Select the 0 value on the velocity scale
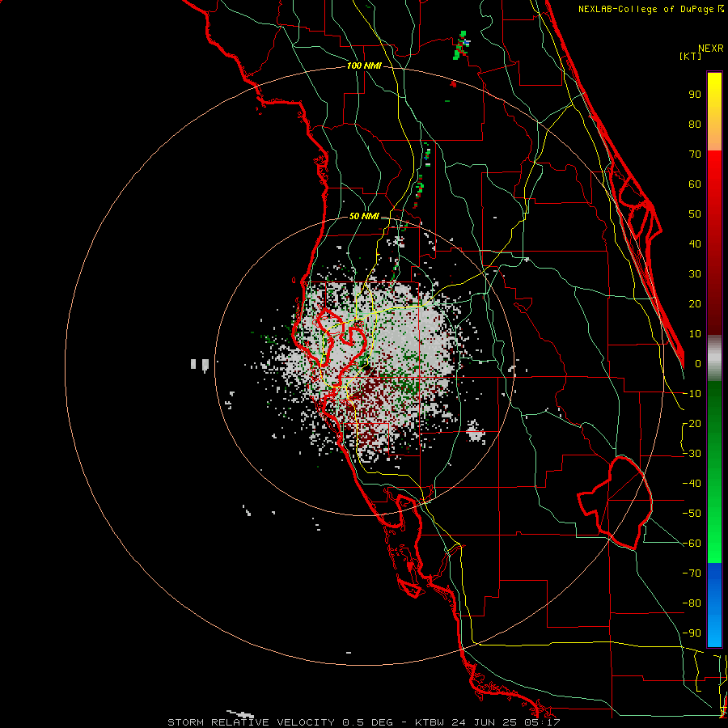This screenshot has width=728, height=728. pyautogui.click(x=698, y=364)
